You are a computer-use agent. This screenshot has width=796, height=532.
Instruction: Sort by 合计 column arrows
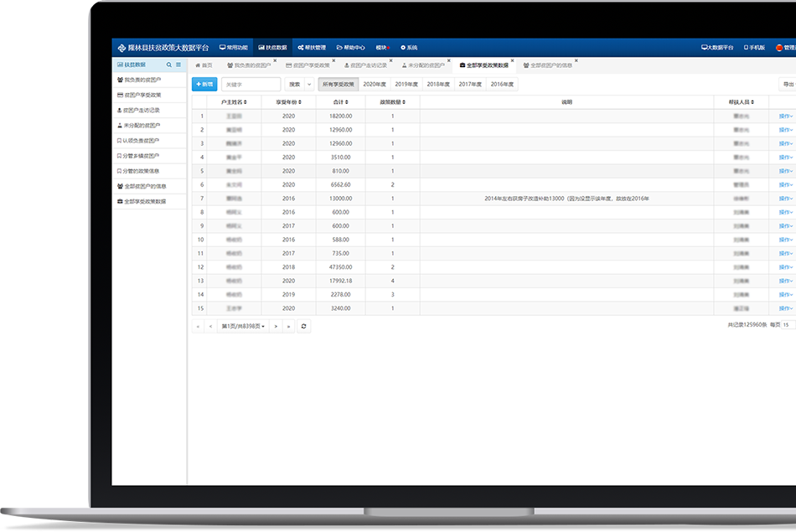pyautogui.click(x=347, y=102)
